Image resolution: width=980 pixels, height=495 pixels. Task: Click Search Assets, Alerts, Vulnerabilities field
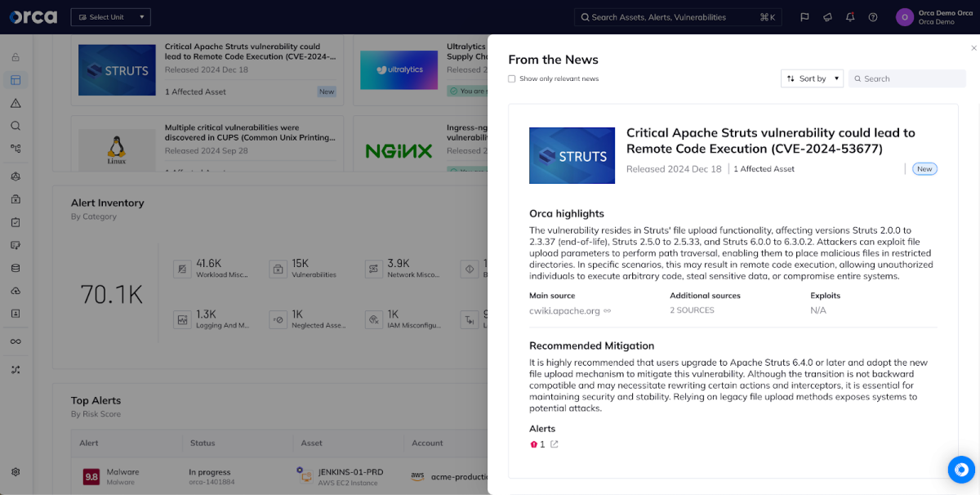(678, 17)
